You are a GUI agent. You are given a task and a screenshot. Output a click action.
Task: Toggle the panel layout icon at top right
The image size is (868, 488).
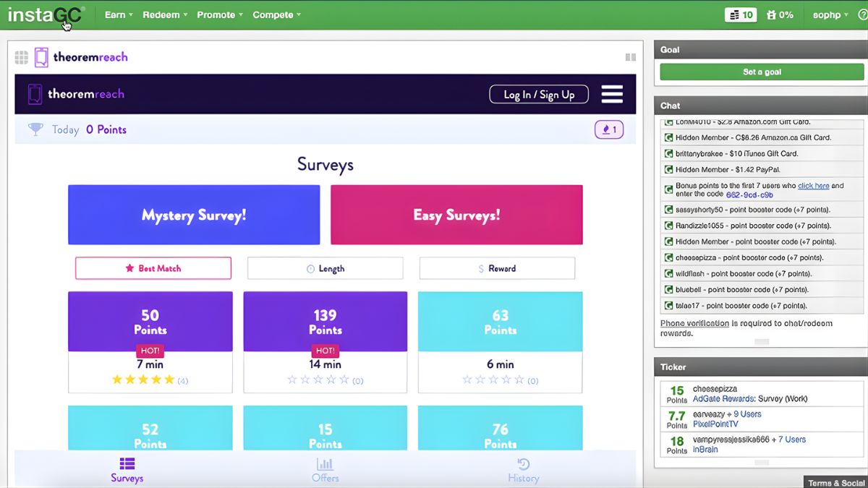click(631, 57)
